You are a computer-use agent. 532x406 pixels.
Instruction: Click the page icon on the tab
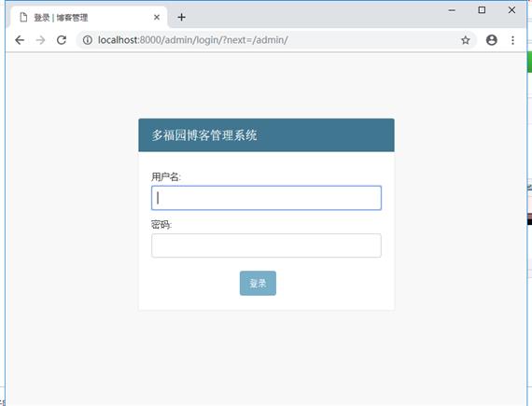tap(23, 18)
